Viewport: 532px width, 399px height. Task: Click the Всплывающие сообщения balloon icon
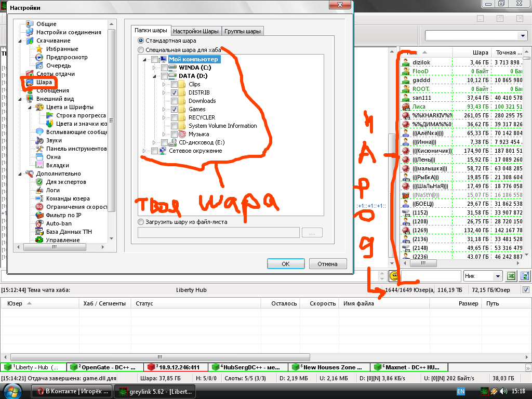[39, 132]
